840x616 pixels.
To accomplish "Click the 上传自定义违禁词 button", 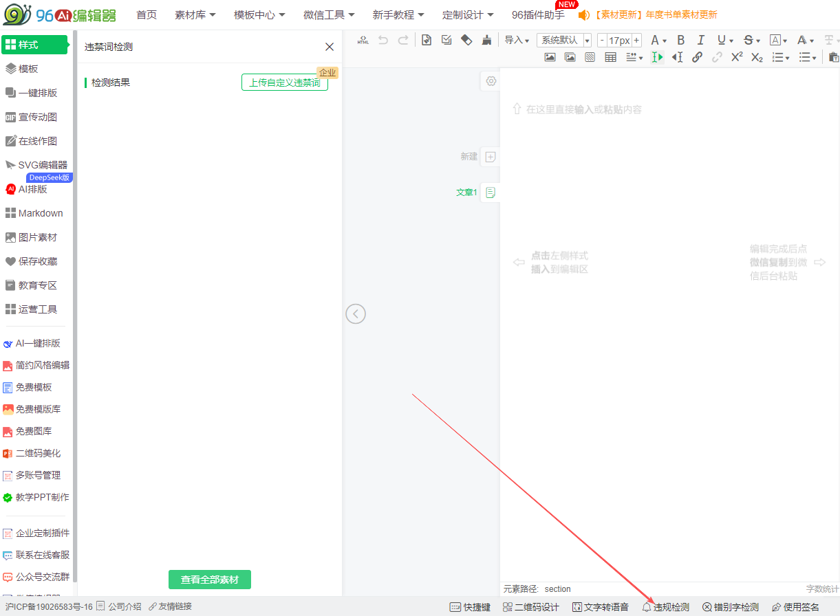I will (285, 82).
